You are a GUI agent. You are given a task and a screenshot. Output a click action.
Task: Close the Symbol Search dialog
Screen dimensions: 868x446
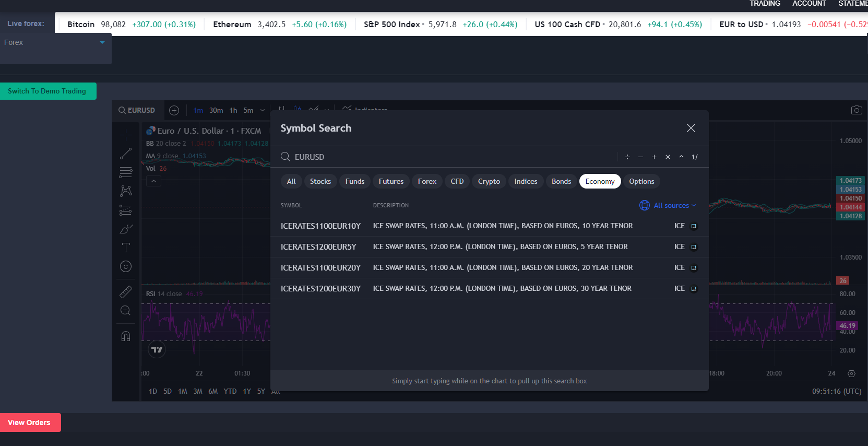pyautogui.click(x=691, y=128)
